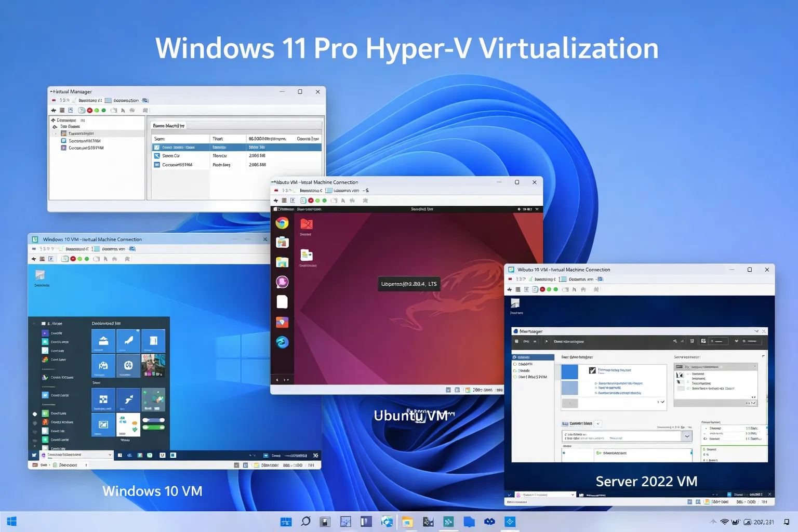This screenshot has height=532, width=798.
Task: Click the last green start circle in Virtual Manager toolbar
Action: pyautogui.click(x=104, y=110)
